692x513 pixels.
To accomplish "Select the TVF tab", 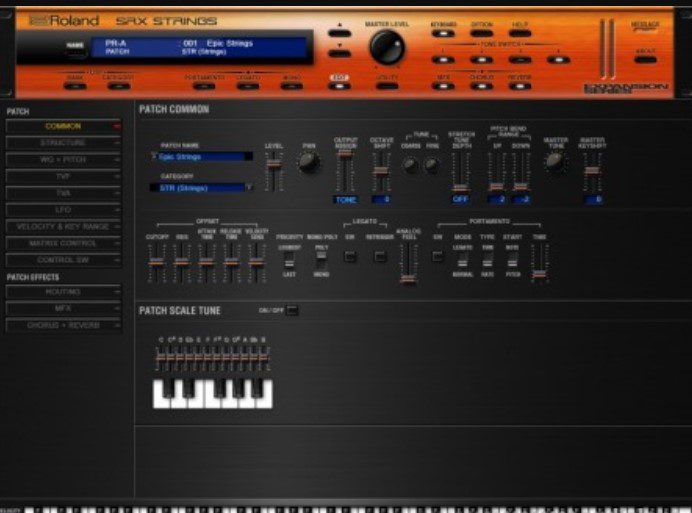I will click(x=63, y=177).
